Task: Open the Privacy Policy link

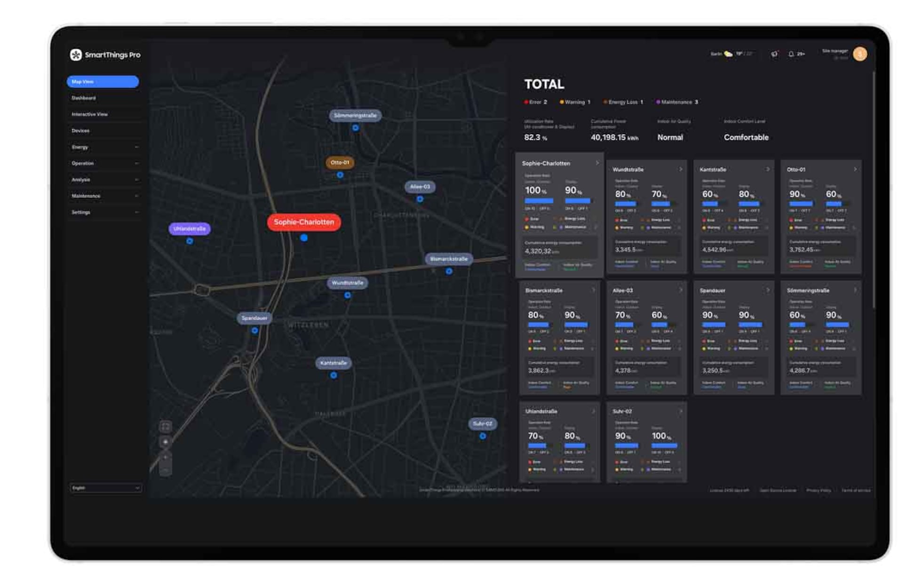Action: (819, 490)
